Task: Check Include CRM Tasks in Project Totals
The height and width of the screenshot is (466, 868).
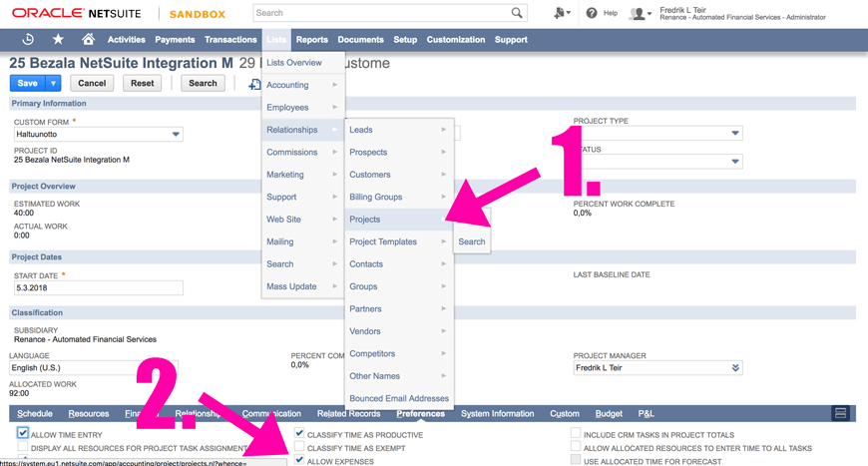Action: 576,433
